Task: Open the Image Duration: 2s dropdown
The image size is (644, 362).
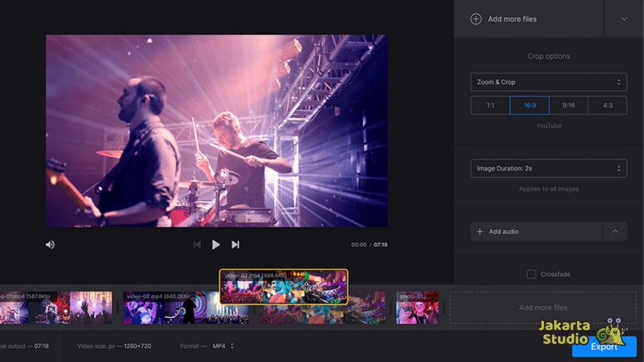Action: click(548, 168)
